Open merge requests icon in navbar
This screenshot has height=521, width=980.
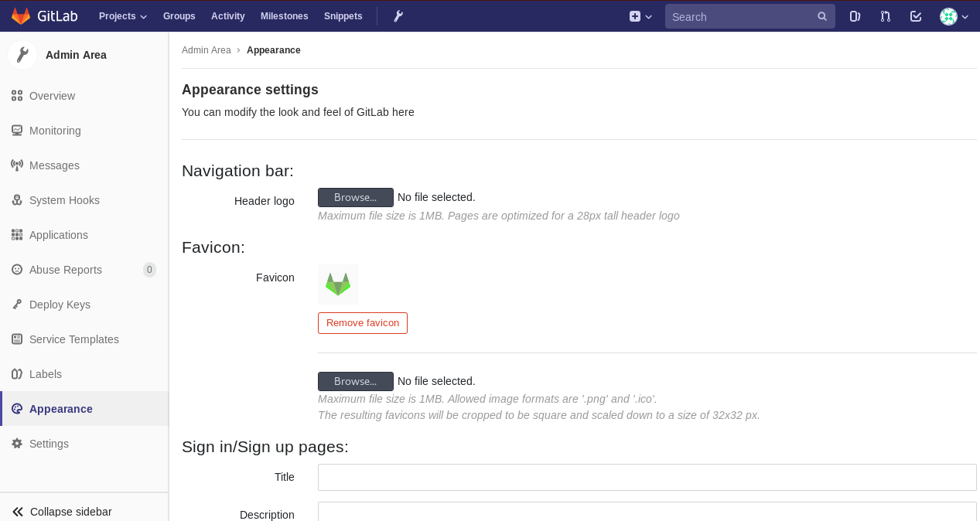[886, 16]
